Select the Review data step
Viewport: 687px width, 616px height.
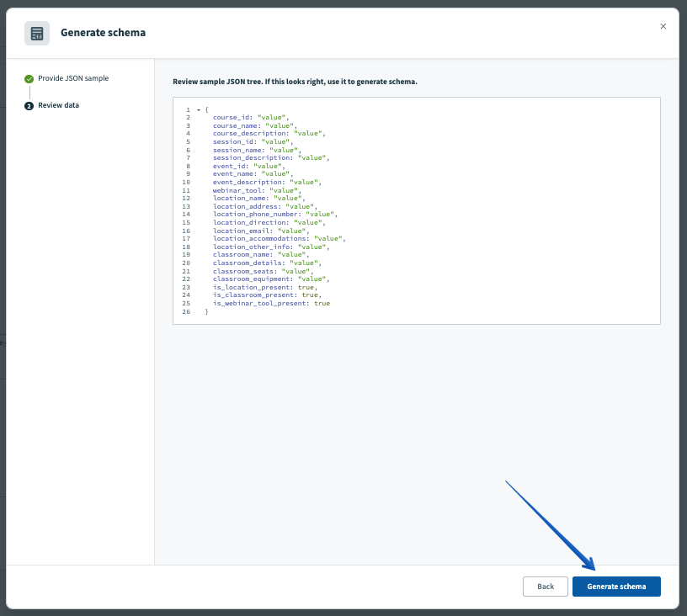58,105
